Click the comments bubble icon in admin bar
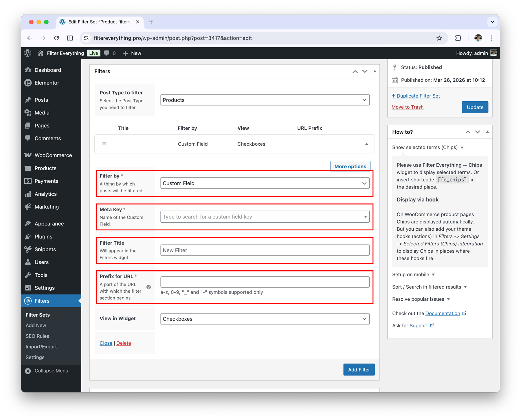The height and width of the screenshot is (420, 521). pos(107,53)
